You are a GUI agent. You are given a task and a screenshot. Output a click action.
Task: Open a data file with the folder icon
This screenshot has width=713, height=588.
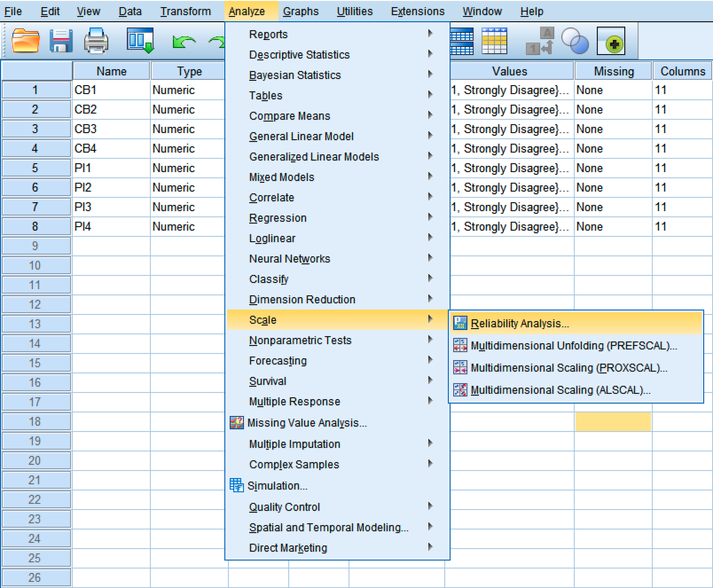[x=24, y=40]
